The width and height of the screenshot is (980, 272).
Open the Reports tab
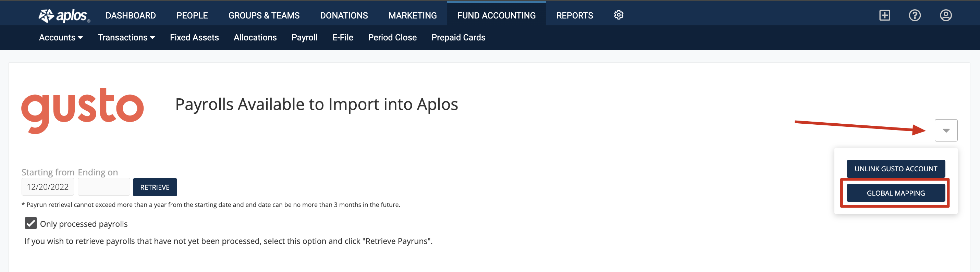574,15
